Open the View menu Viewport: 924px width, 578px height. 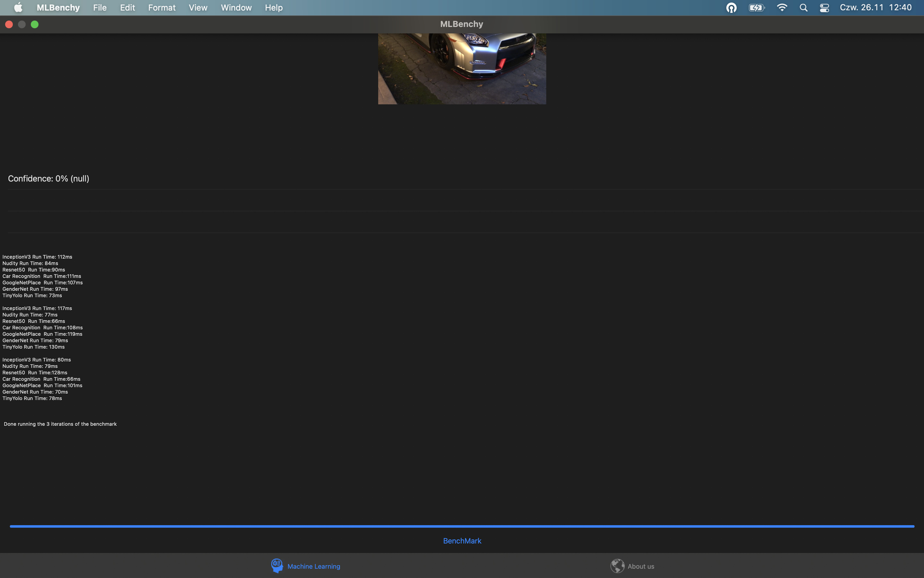pos(198,8)
